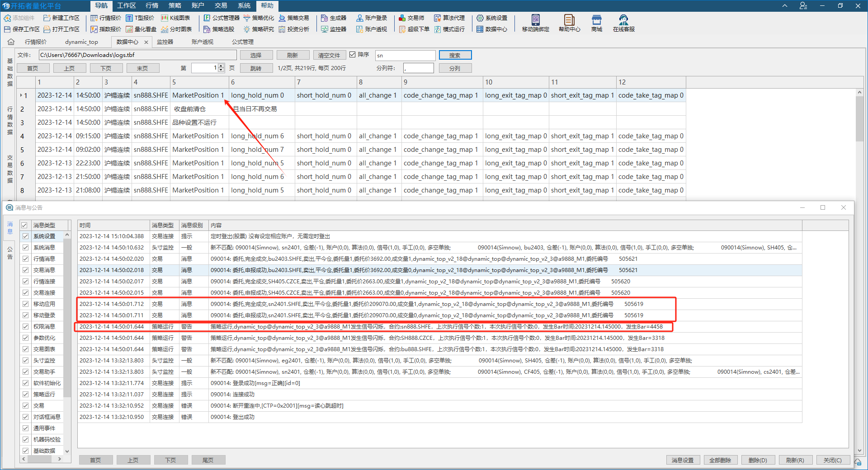Switch to 工作区 ribbon tab
This screenshot has width=868, height=470.
click(126, 5)
